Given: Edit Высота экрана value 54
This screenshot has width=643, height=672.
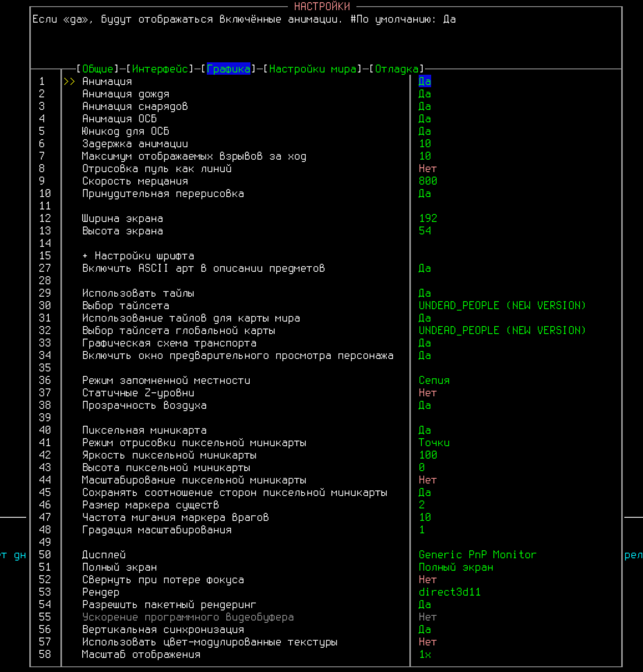Looking at the screenshot, I should tap(425, 230).
